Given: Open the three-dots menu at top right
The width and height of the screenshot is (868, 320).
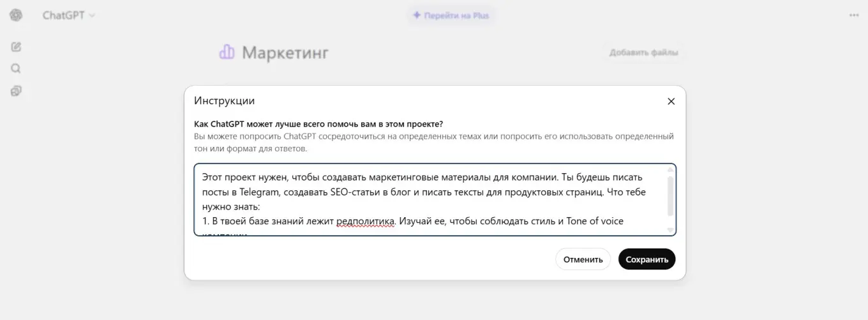Looking at the screenshot, I should tap(854, 15).
